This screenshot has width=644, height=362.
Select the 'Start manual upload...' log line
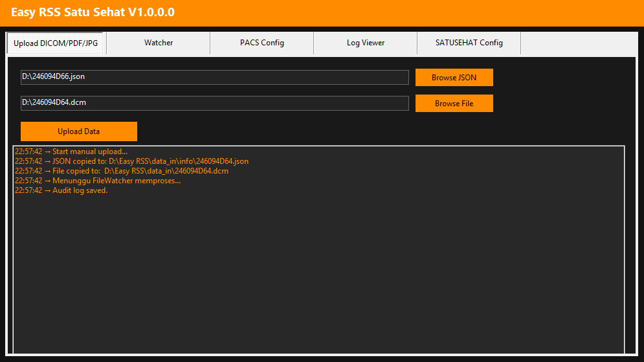pos(71,152)
